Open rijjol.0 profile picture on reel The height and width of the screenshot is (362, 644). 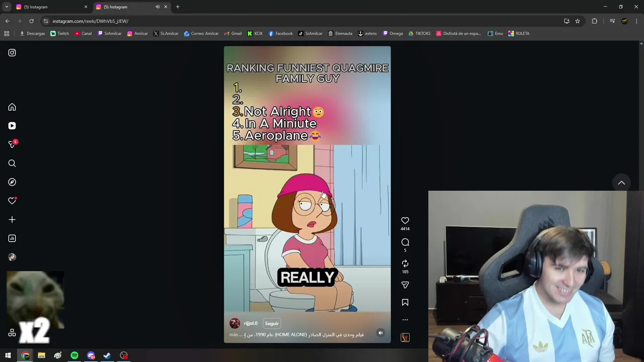tap(234, 323)
